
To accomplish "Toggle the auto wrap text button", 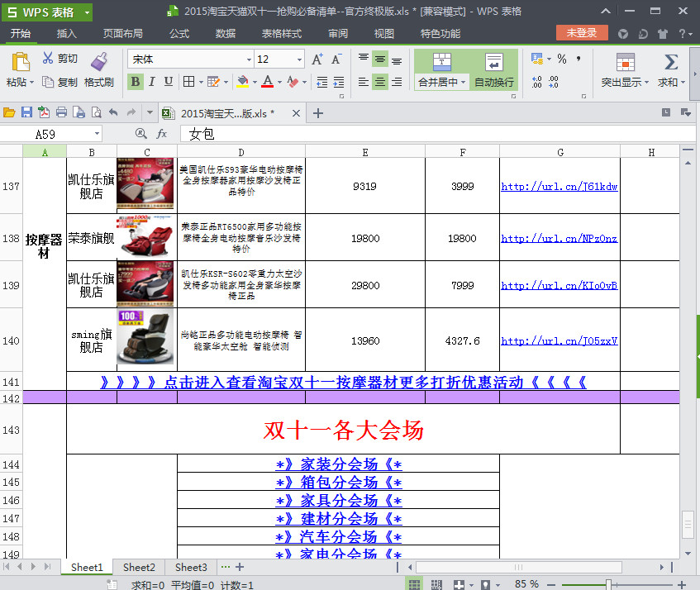I will [x=493, y=70].
